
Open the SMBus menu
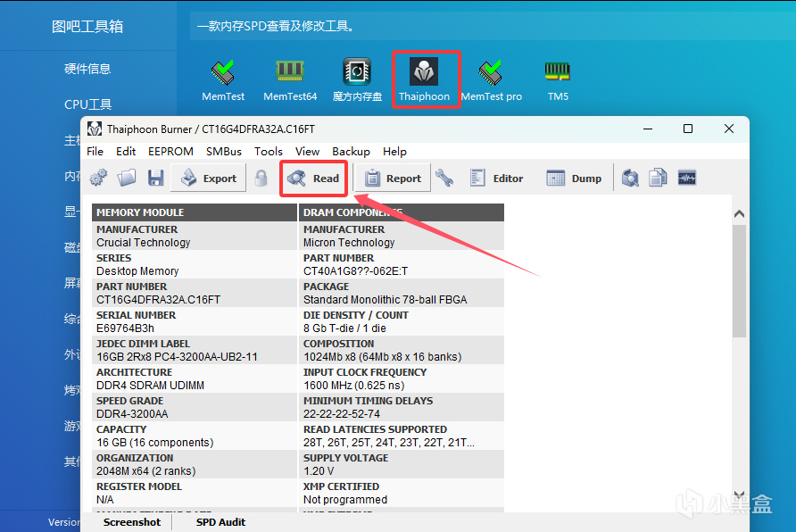224,151
